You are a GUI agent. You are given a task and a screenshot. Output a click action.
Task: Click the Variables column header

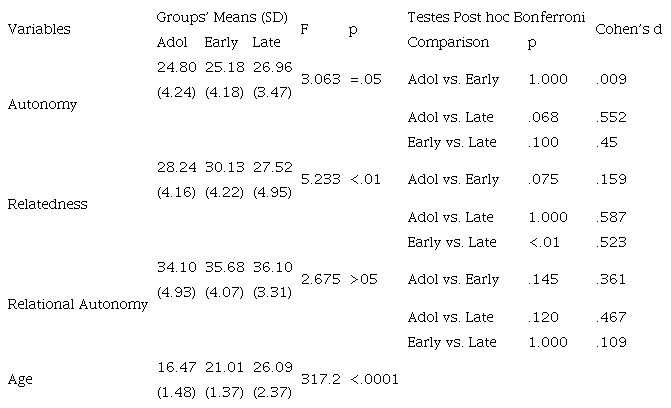39,30
